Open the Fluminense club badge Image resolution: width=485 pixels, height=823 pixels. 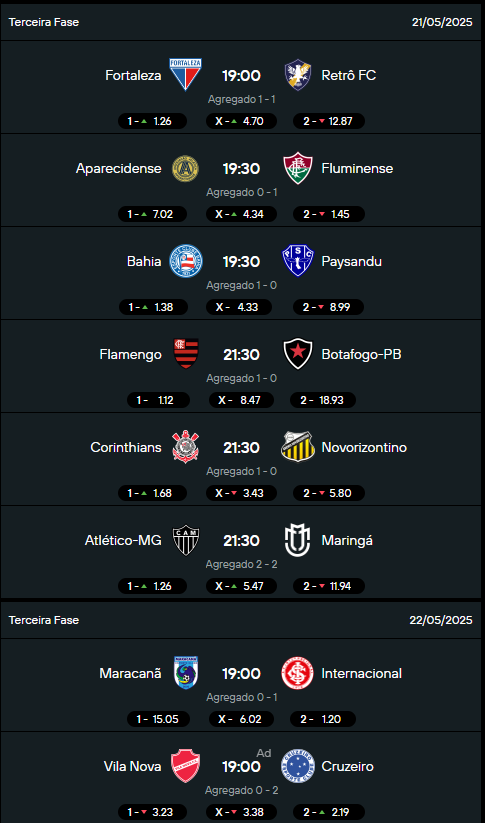(x=298, y=168)
